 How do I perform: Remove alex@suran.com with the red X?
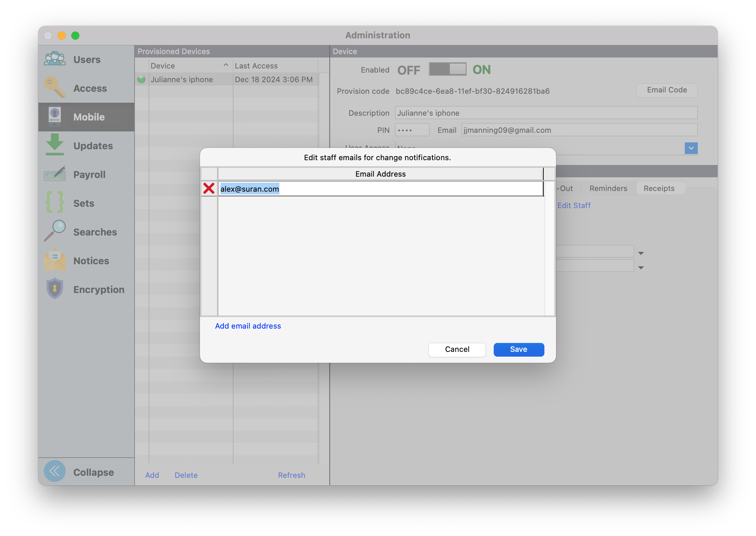(209, 189)
